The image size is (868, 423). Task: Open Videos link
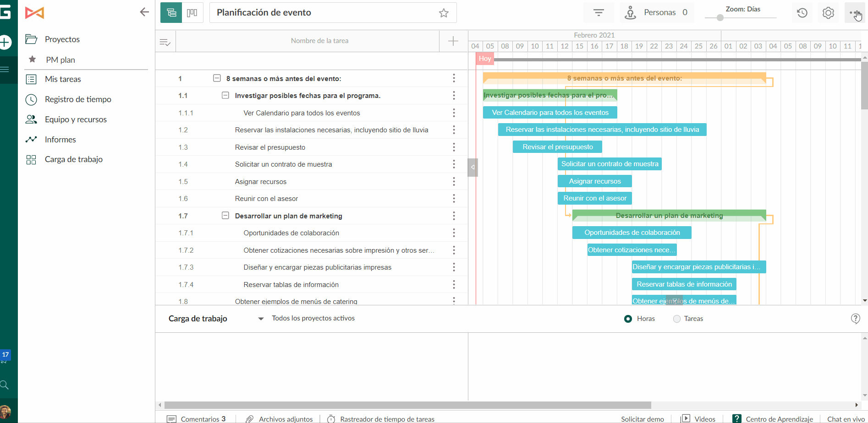698,419
